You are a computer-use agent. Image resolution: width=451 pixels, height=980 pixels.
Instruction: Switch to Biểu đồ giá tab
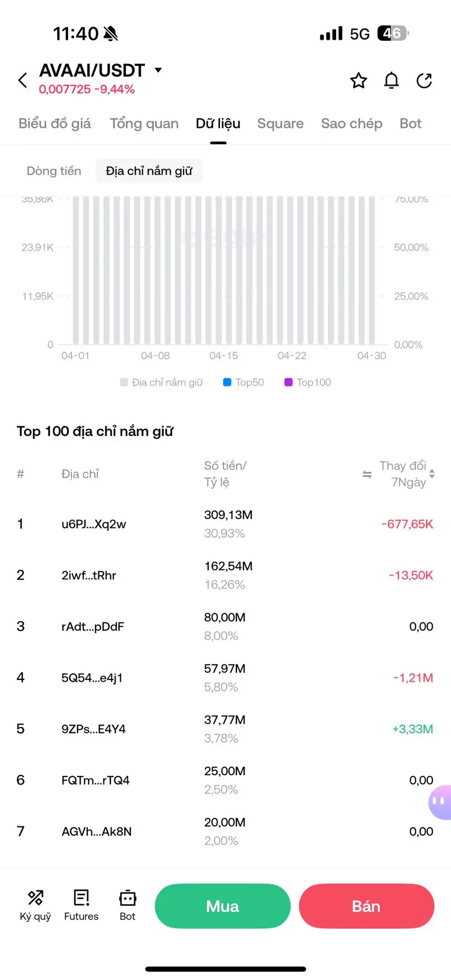(54, 124)
